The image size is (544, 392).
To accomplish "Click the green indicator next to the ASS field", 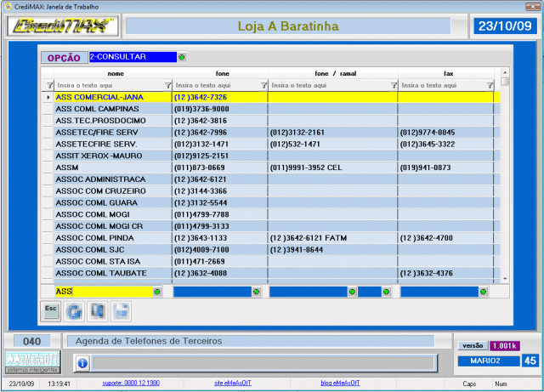I will (157, 292).
